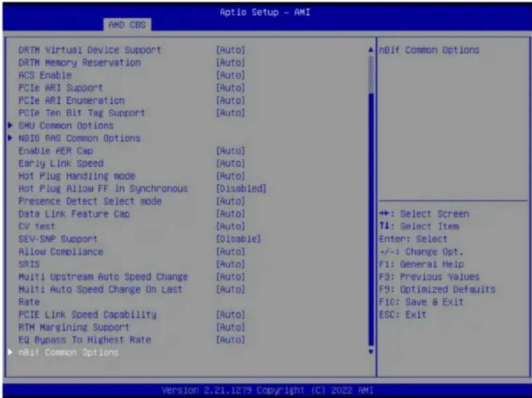
Task: Select RTM Margining Support label
Action: pyautogui.click(x=74, y=327)
